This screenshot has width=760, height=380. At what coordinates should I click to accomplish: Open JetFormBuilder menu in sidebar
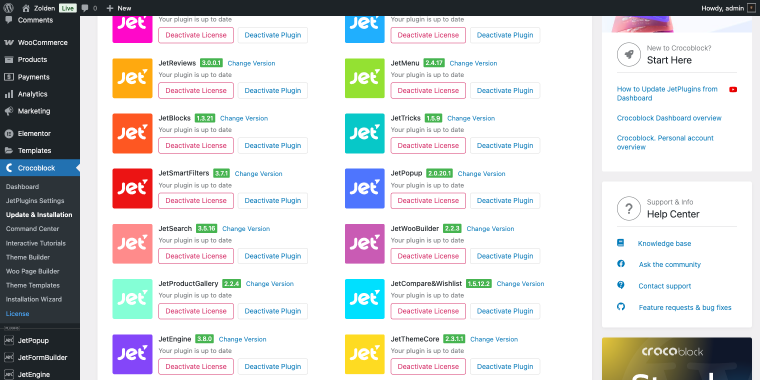coord(40,358)
